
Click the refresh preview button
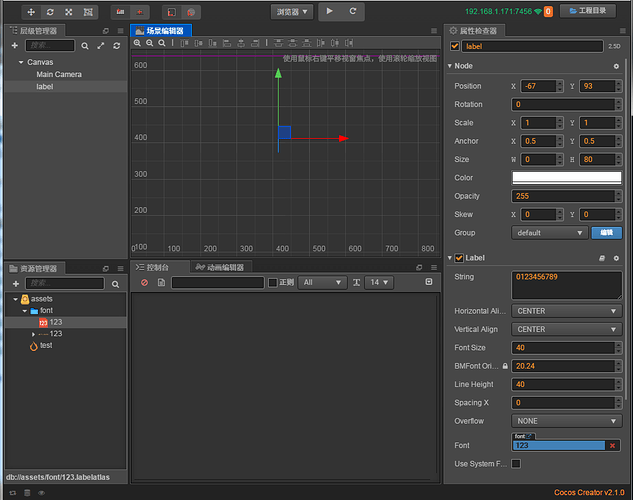(x=354, y=12)
